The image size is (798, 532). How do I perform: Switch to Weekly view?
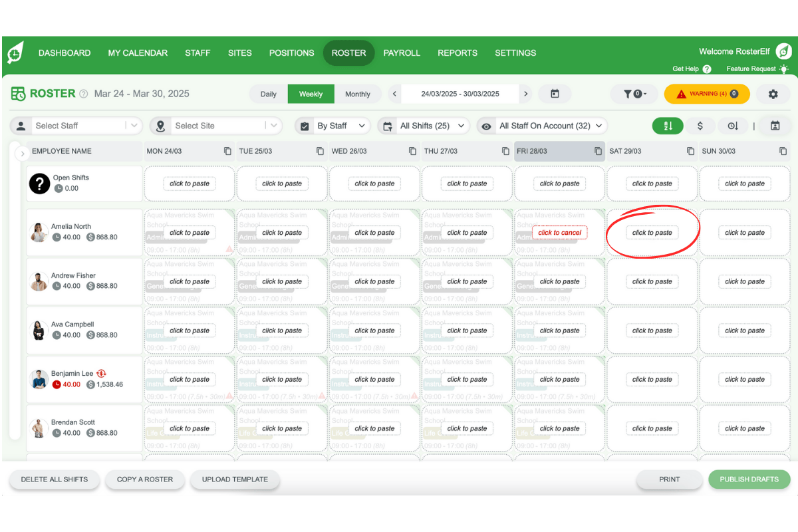(311, 94)
